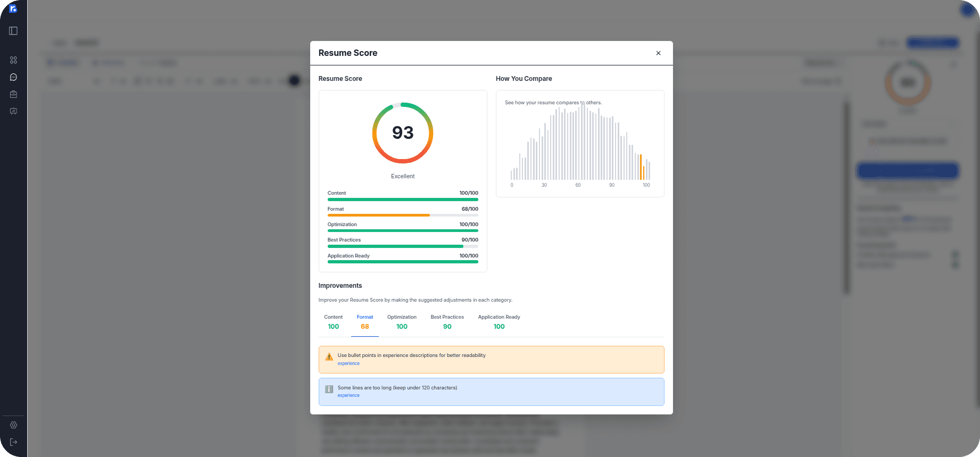The image size is (980, 457).
Task: Click the 68/100 Format score value
Action: point(470,209)
